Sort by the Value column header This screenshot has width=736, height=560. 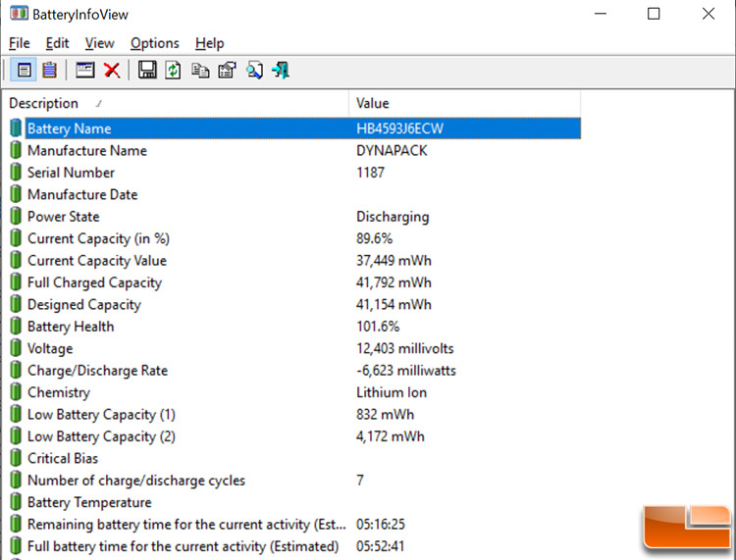click(465, 103)
